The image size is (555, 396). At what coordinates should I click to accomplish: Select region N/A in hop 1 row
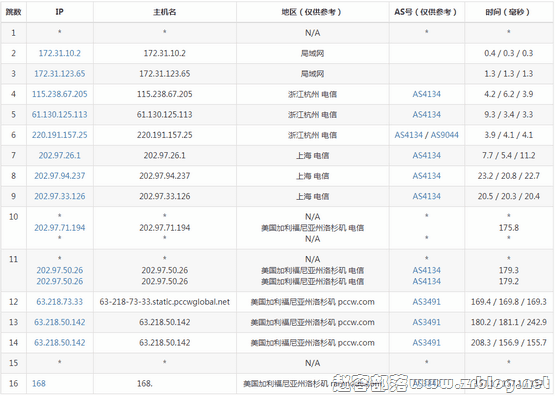313,33
